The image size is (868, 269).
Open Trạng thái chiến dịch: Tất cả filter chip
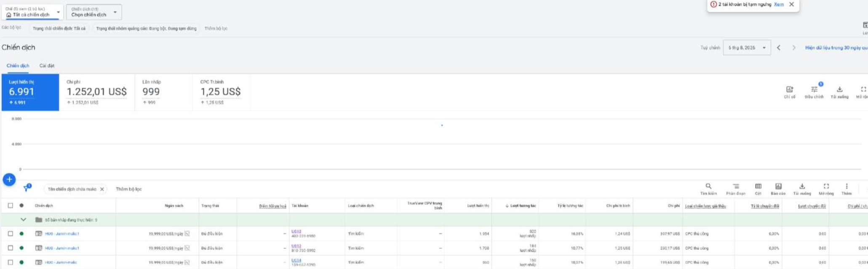pos(59,28)
